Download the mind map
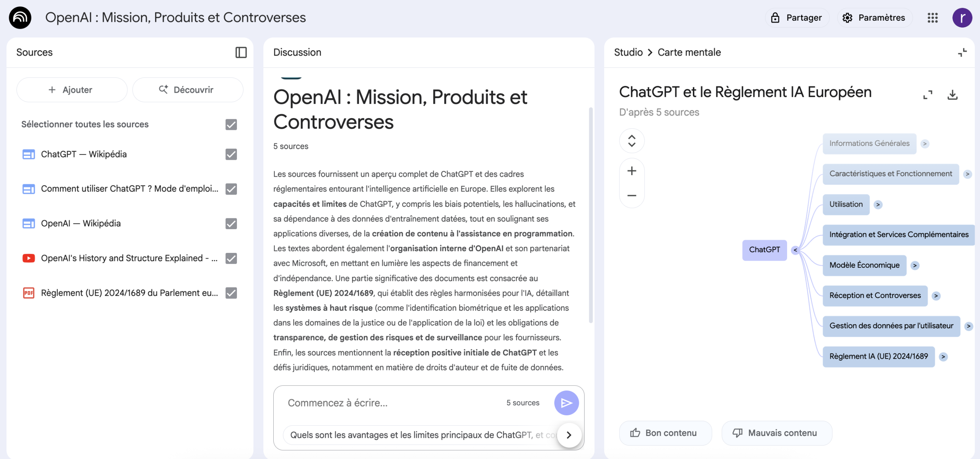 tap(952, 95)
